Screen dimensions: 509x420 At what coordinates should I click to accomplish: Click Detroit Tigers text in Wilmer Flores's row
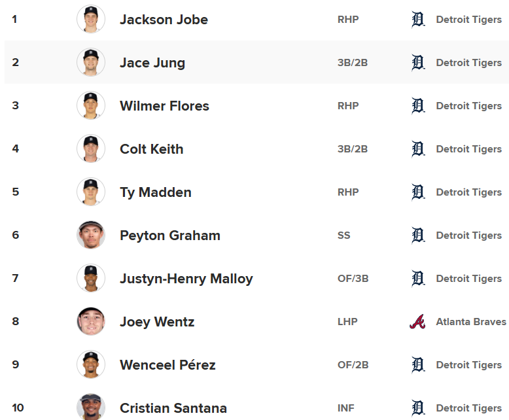(x=469, y=106)
